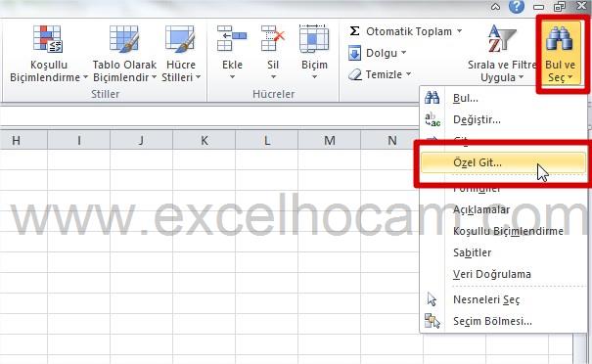Expand the Otomatik Toplam dropdown arrow
Viewport: 592px width, 364px height.
coord(460,31)
